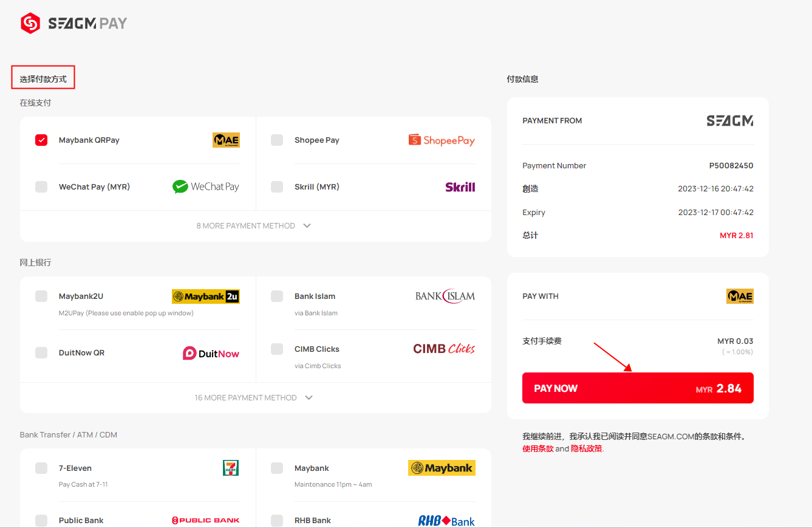The image size is (812, 528).
Task: Select the Maybank bank transfer checkbox
Action: pos(277,468)
